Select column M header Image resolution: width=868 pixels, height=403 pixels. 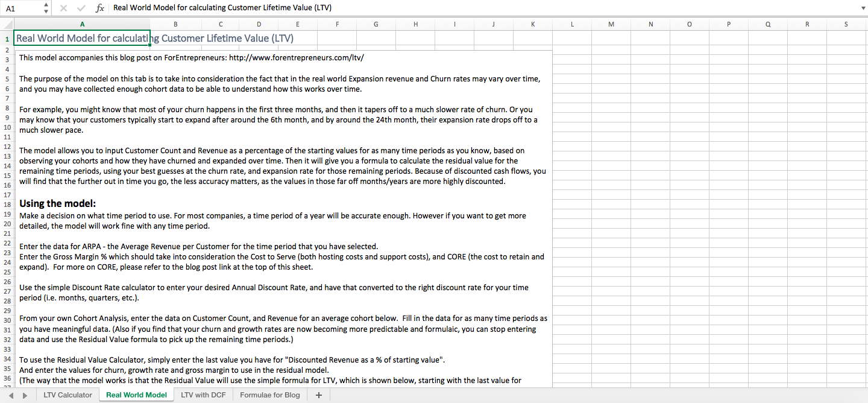click(x=611, y=24)
